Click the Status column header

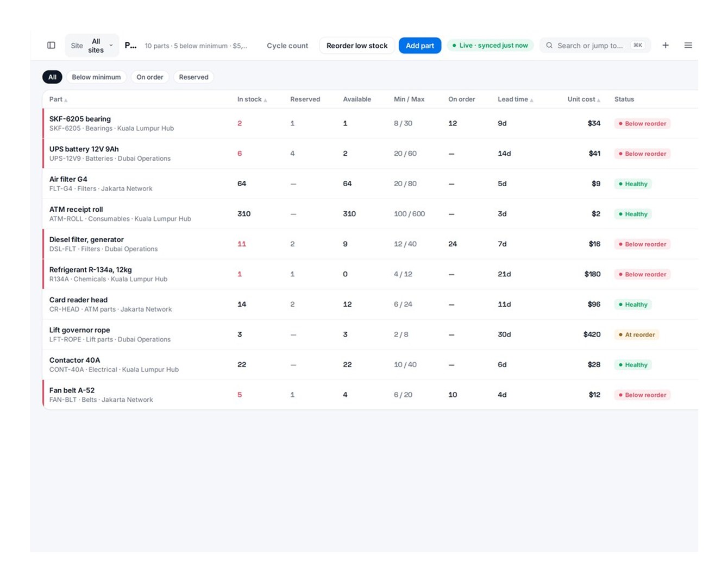pyautogui.click(x=624, y=99)
